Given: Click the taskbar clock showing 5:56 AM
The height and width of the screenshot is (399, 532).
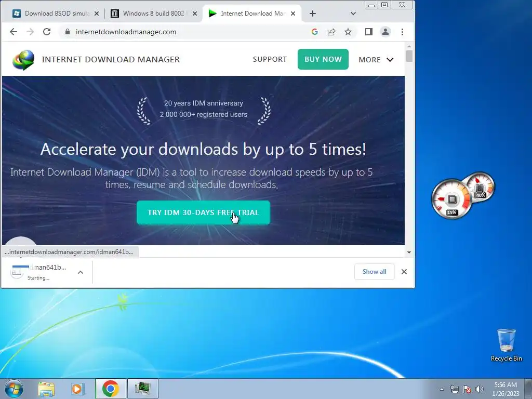Looking at the screenshot, I should tap(506, 389).
